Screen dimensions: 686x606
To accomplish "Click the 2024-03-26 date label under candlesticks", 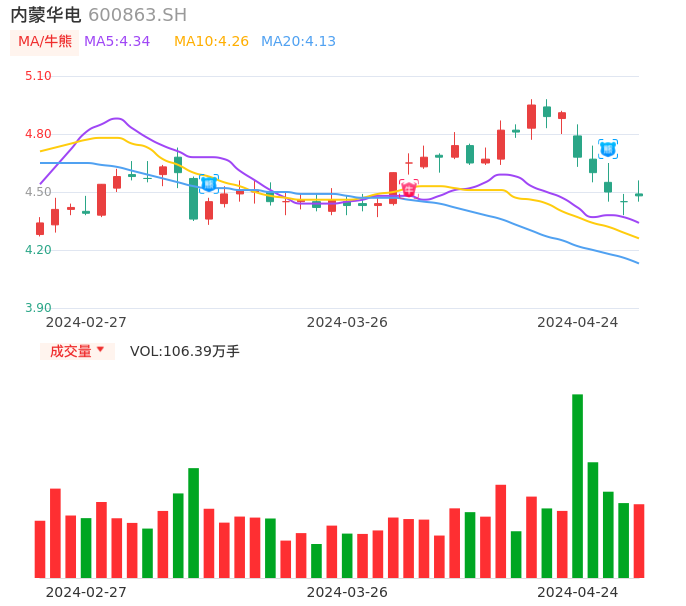I will click(x=347, y=322).
